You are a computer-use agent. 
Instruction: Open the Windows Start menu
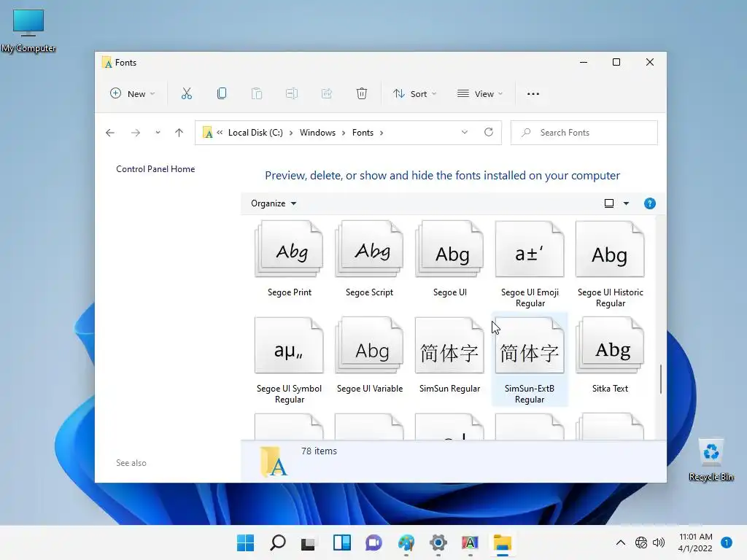(245, 542)
